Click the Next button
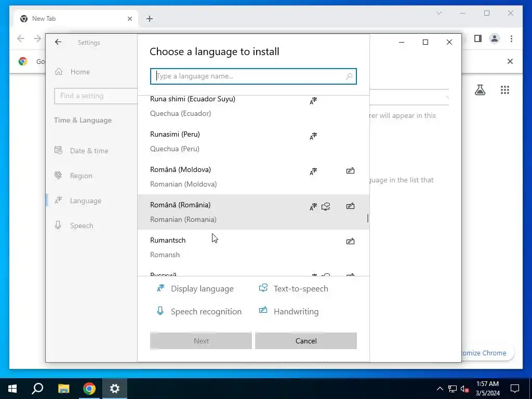532x399 pixels. pos(201,341)
